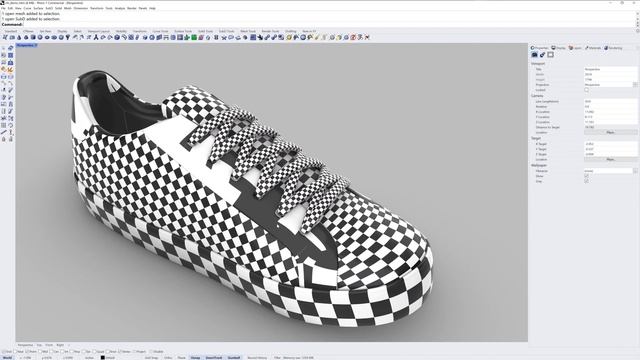This screenshot has height=360, width=640.
Task: Toggle Ortho in status bar
Action: pos(168,358)
